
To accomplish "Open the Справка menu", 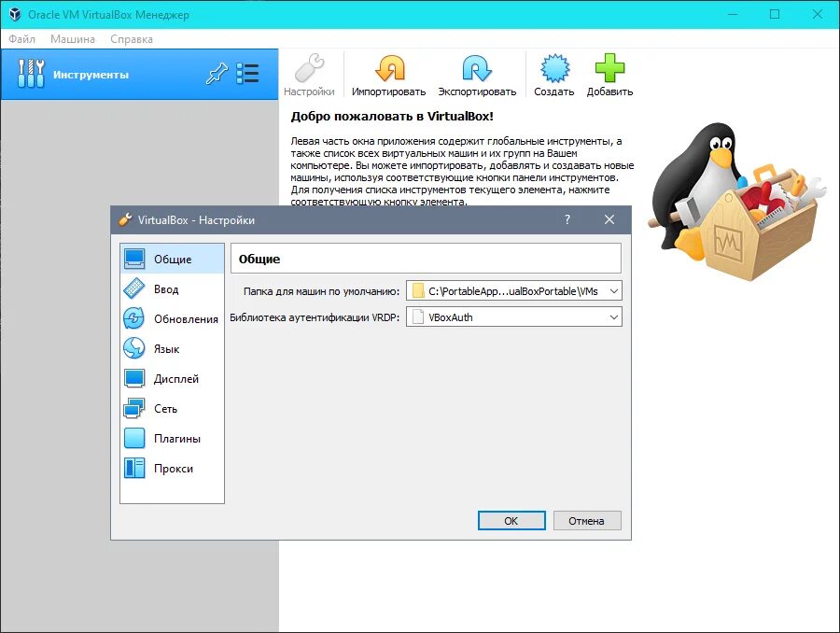I will tap(132, 39).
